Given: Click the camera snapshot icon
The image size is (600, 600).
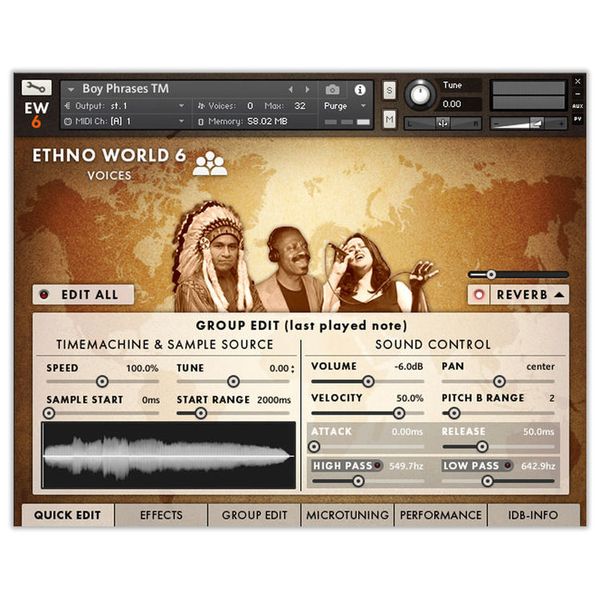Looking at the screenshot, I should (x=332, y=90).
